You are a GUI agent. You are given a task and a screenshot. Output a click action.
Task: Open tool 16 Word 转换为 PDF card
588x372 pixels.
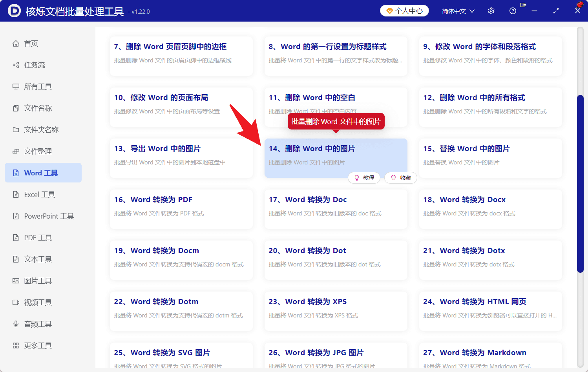181,209
